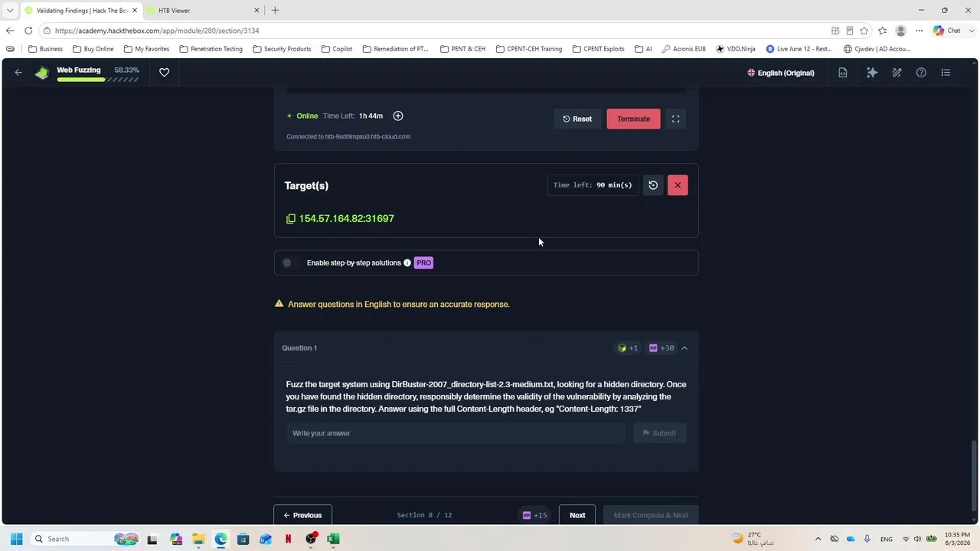Open the Business bookmarks folder
This screenshot has width=980, height=551.
click(45, 49)
